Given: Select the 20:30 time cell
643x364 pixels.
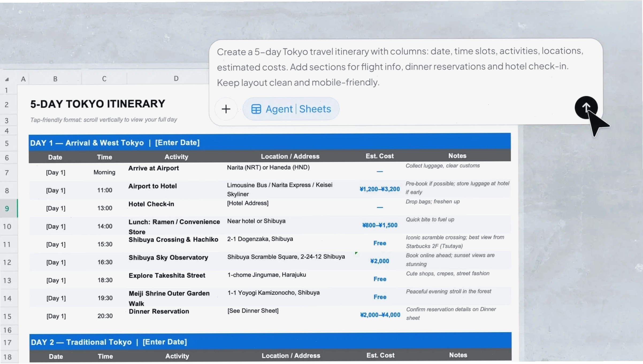Looking at the screenshot, I should tap(105, 316).
